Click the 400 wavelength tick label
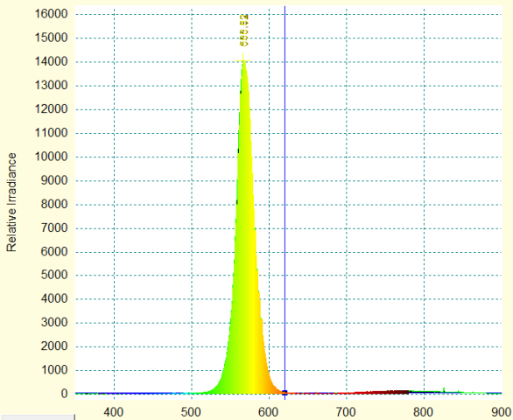This screenshot has width=513, height=420. (113, 412)
